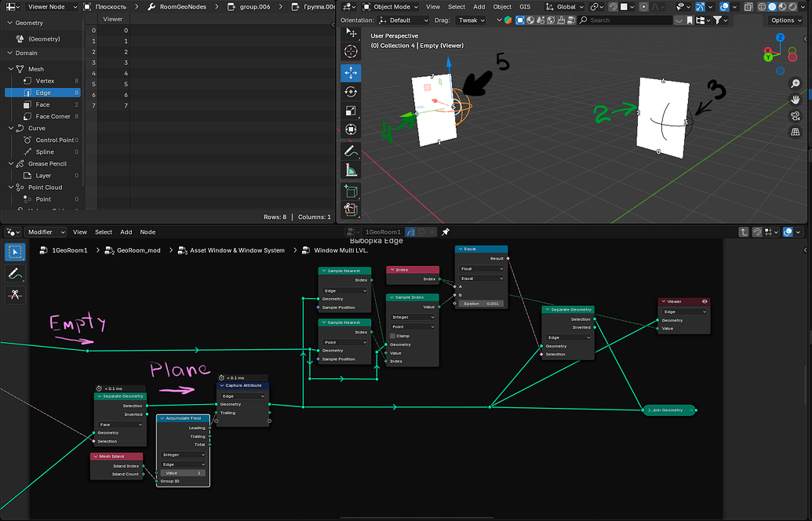
Task: Open Modifier type dropdown in node editor
Action: (45, 232)
